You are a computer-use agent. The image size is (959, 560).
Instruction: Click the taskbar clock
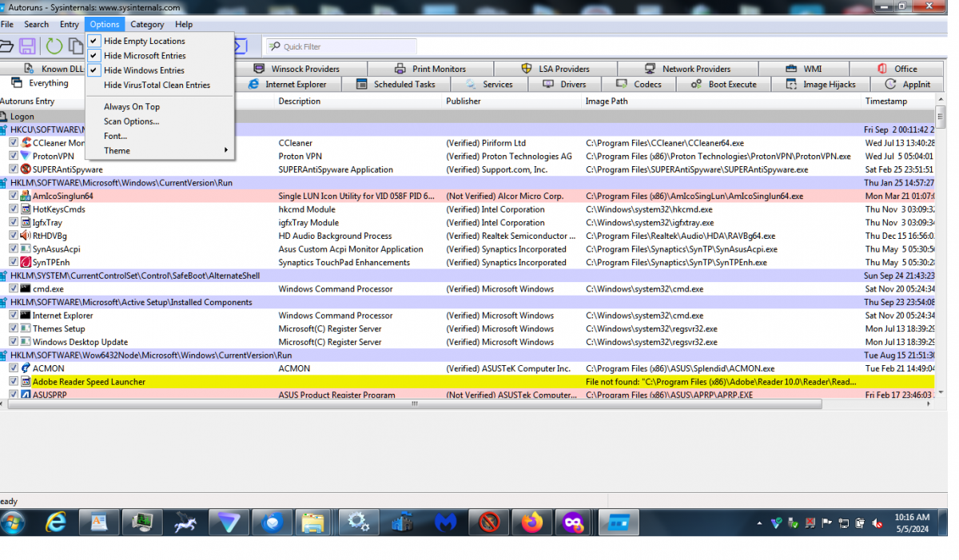(912, 523)
